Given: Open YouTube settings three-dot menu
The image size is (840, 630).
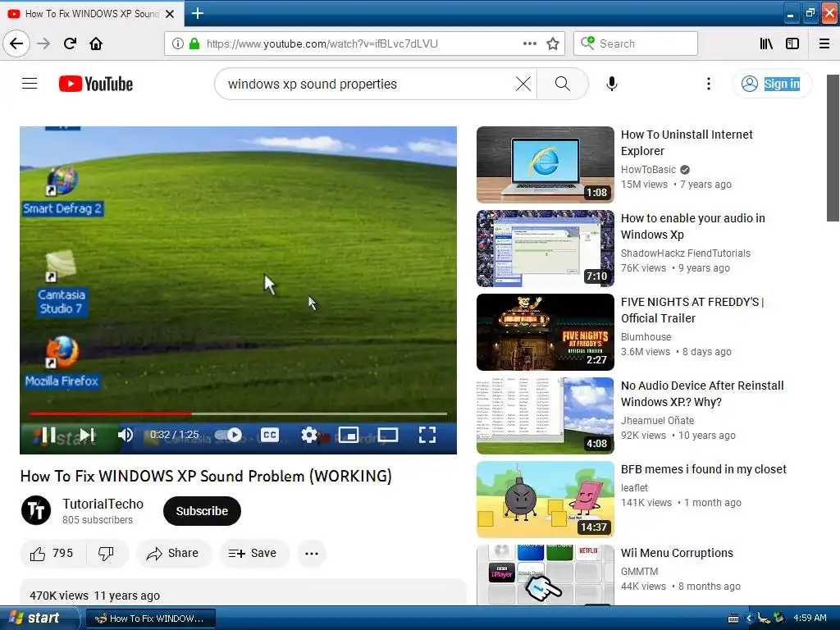Looking at the screenshot, I should (x=708, y=84).
